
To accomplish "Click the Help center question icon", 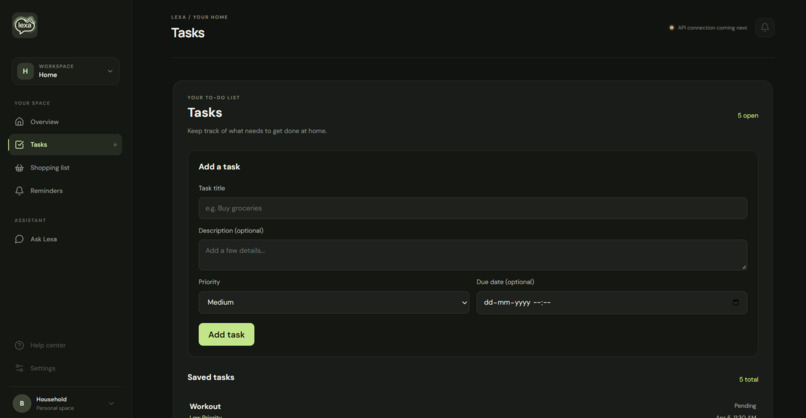I will point(20,346).
